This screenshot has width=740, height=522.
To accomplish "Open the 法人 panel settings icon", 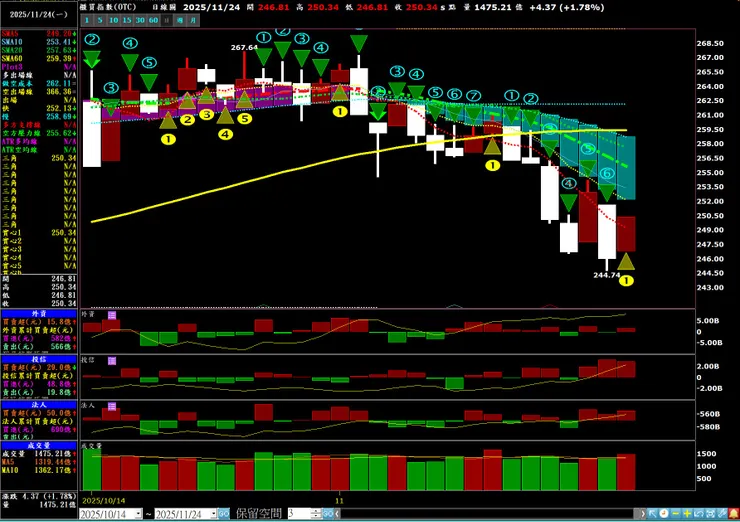I will (x=112, y=406).
